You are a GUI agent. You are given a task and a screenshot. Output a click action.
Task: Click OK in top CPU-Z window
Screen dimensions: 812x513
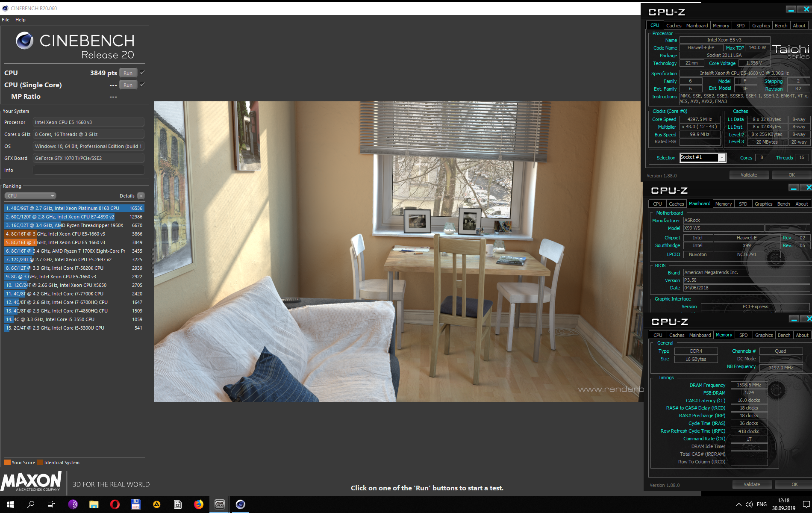[x=791, y=175]
